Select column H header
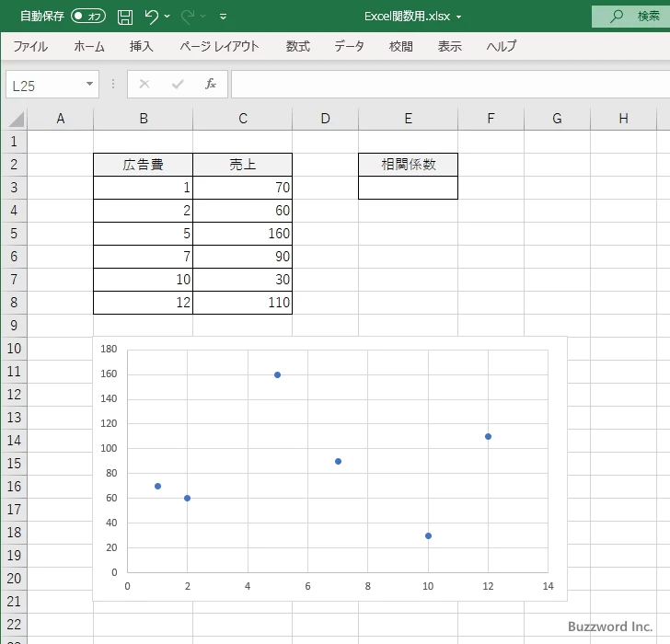This screenshot has width=670, height=644. click(623, 119)
